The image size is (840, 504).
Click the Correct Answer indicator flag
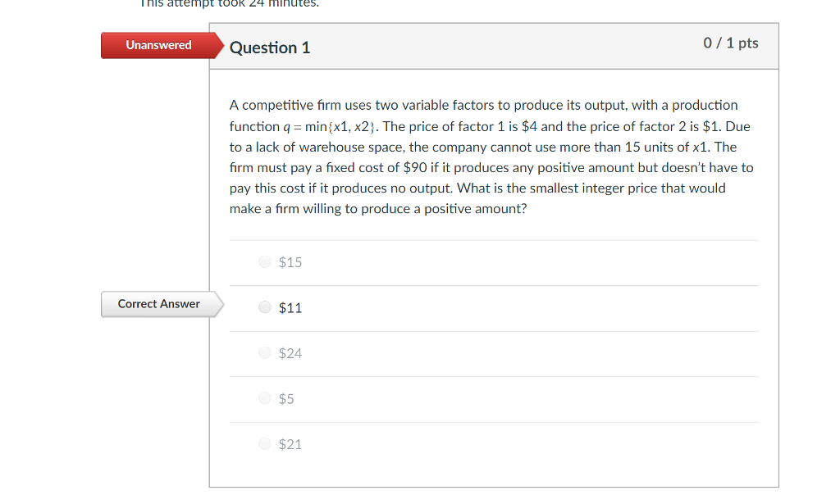(x=158, y=304)
